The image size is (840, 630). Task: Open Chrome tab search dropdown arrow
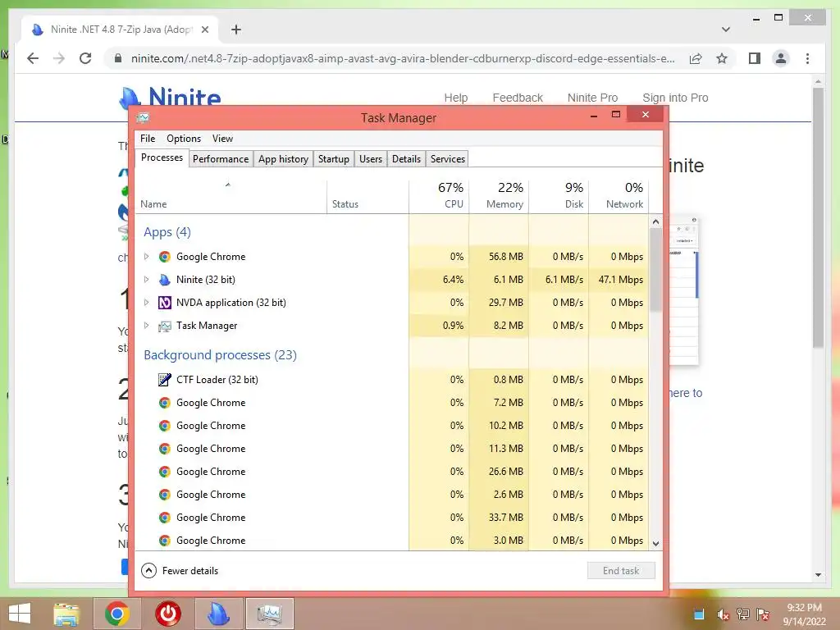point(726,30)
